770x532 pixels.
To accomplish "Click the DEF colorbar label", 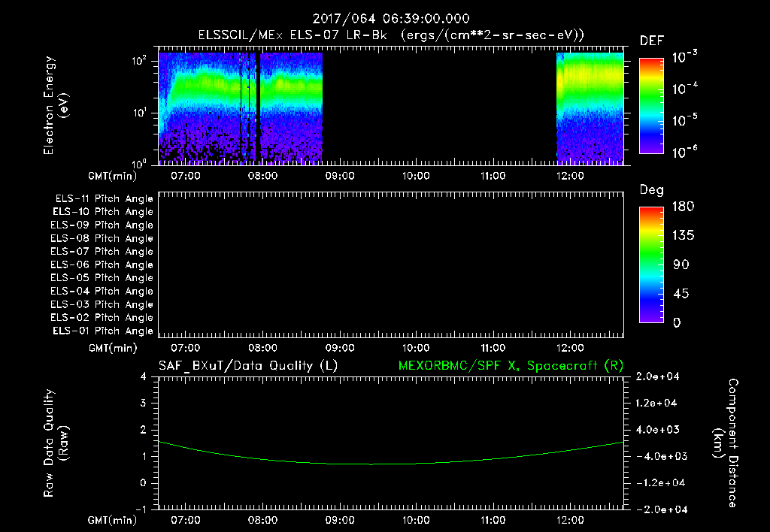I will tap(652, 41).
